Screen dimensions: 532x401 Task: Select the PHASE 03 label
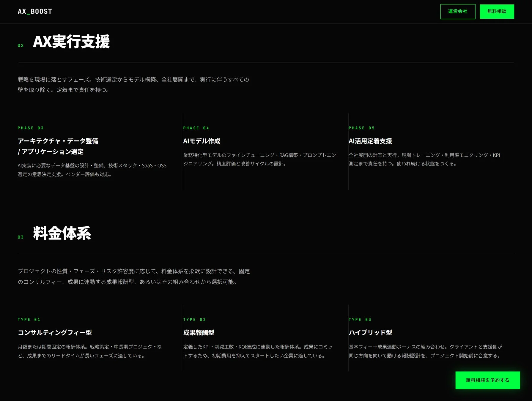point(31,128)
